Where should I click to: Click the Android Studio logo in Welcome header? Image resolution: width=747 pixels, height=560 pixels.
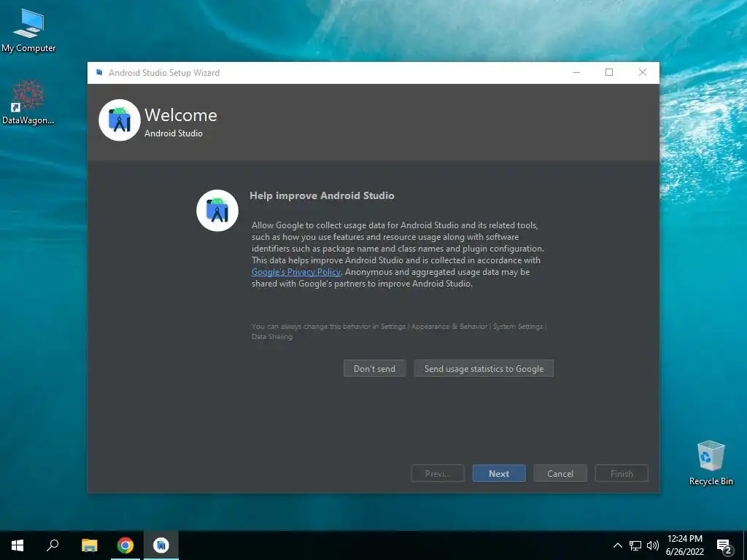[120, 120]
